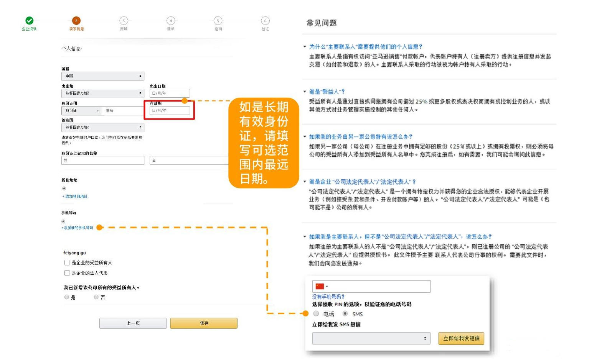
Task: Click step 2 卖家信息 circle icon
Action: click(x=76, y=21)
